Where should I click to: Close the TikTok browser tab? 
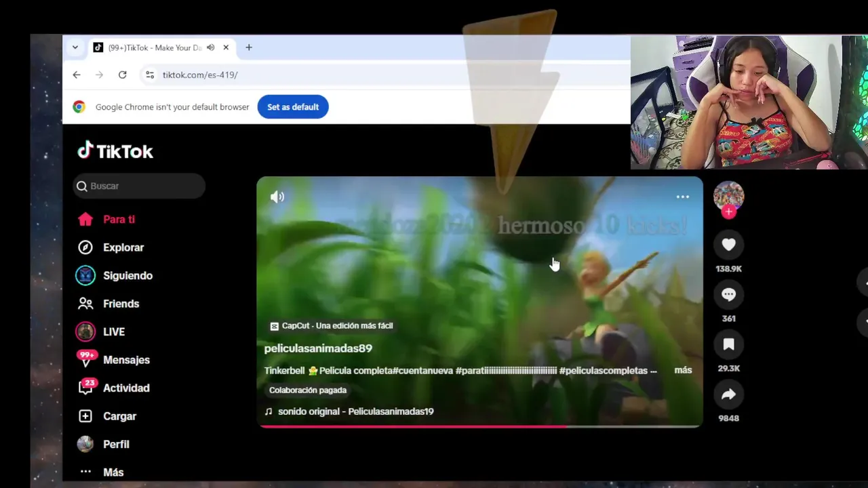tap(226, 47)
